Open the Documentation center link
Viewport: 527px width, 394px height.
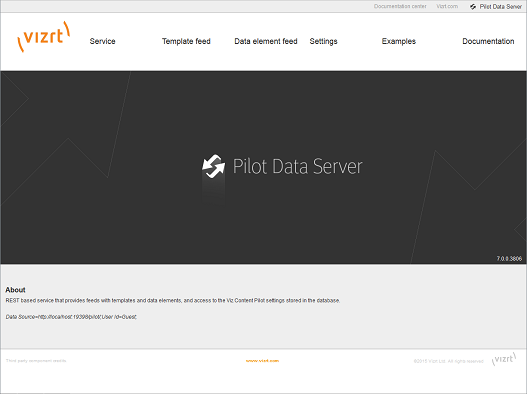point(400,6)
